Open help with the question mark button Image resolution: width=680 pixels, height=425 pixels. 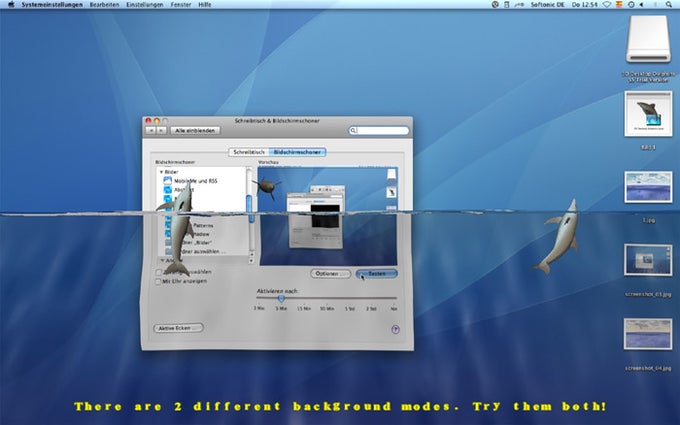click(x=396, y=330)
